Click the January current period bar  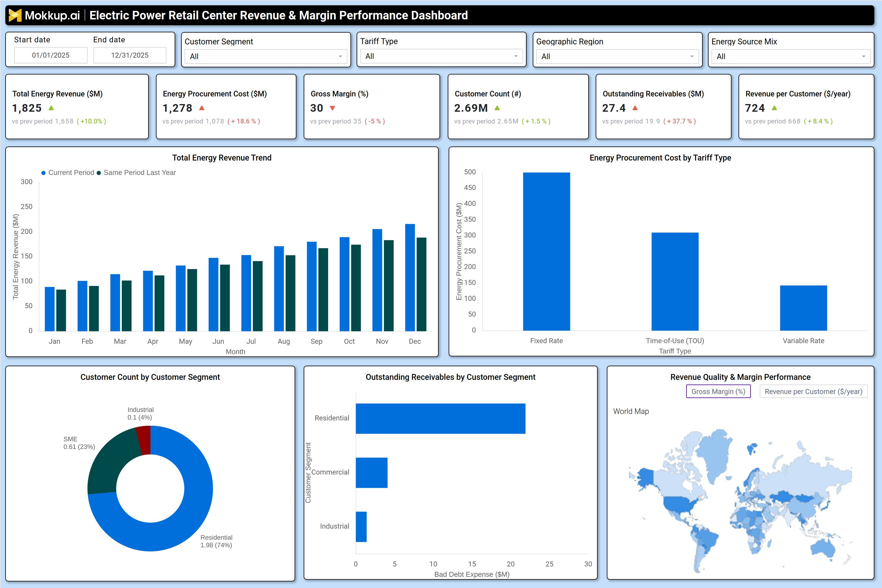pyautogui.click(x=49, y=309)
